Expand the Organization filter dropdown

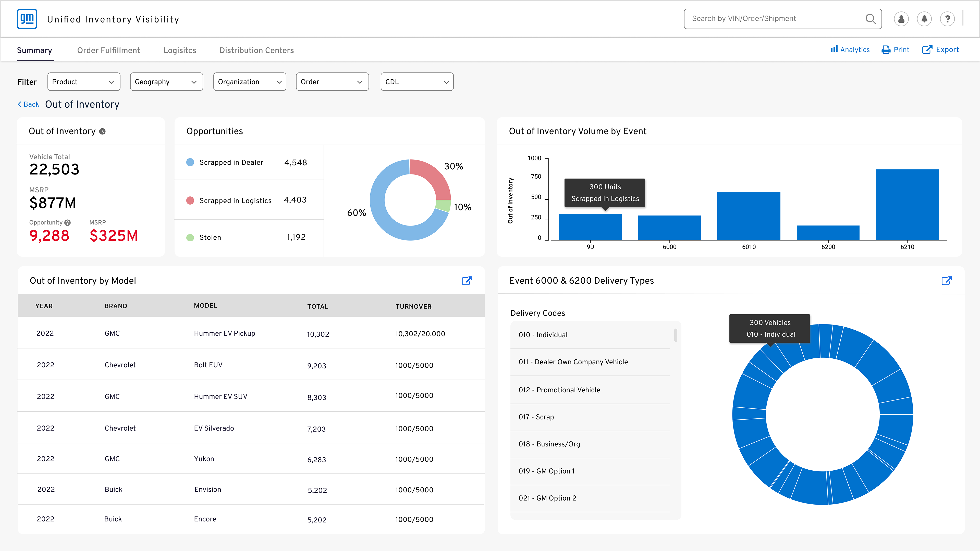tap(250, 82)
